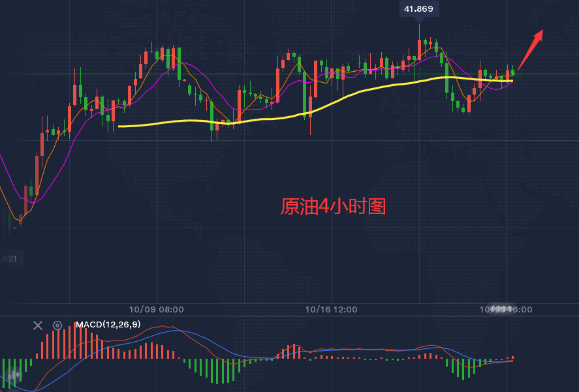Click the 10/09 08:00 time axis label

tap(157, 309)
